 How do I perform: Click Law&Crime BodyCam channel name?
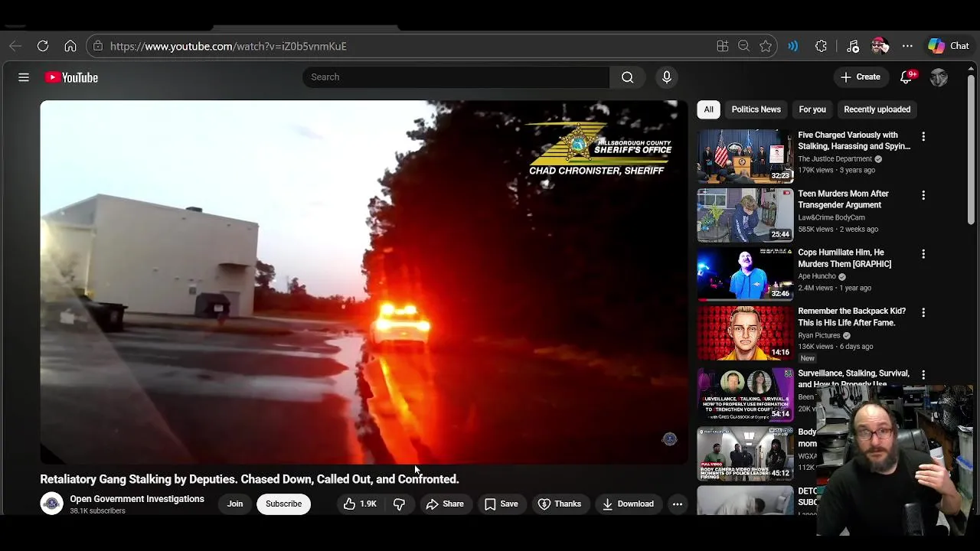pos(831,217)
